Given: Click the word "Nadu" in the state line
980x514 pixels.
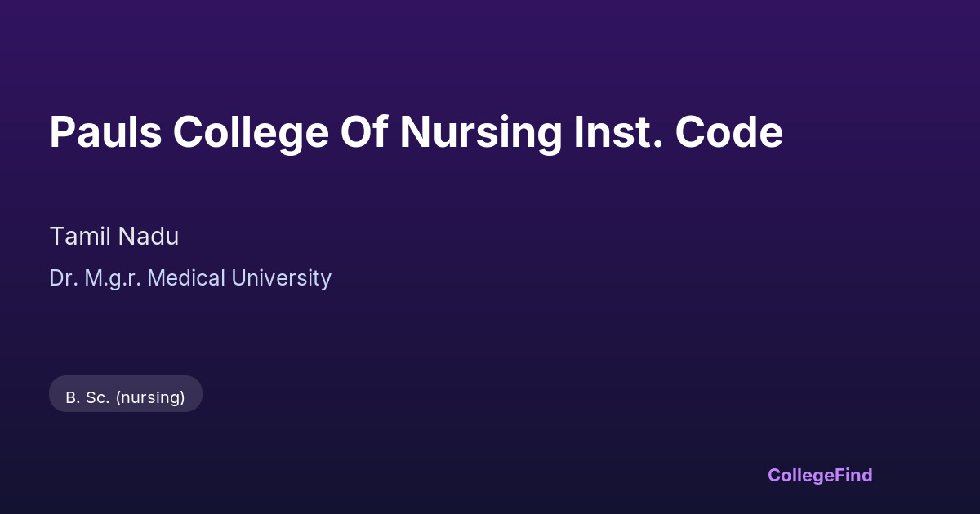Looking at the screenshot, I should point(148,237).
